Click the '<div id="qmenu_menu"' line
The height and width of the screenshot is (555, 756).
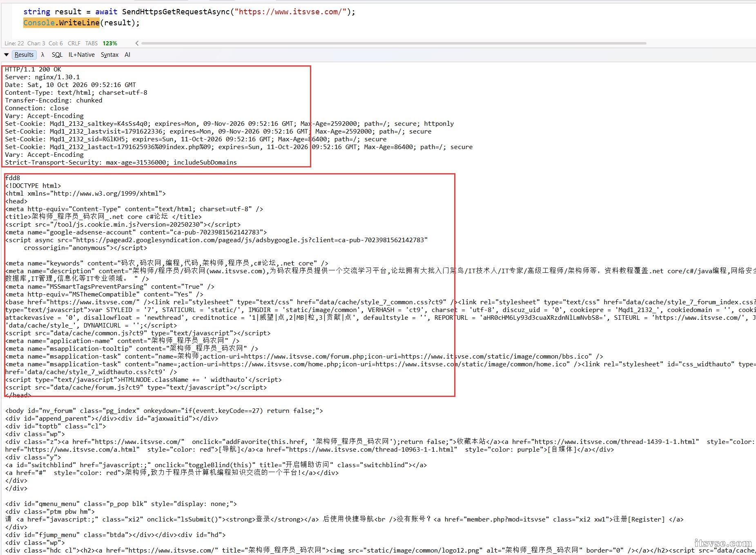(121, 504)
